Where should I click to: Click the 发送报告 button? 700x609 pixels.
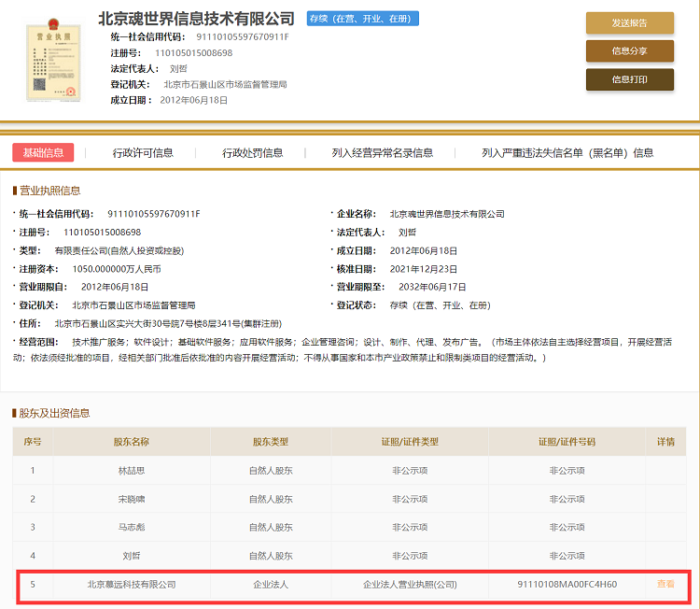click(x=629, y=22)
